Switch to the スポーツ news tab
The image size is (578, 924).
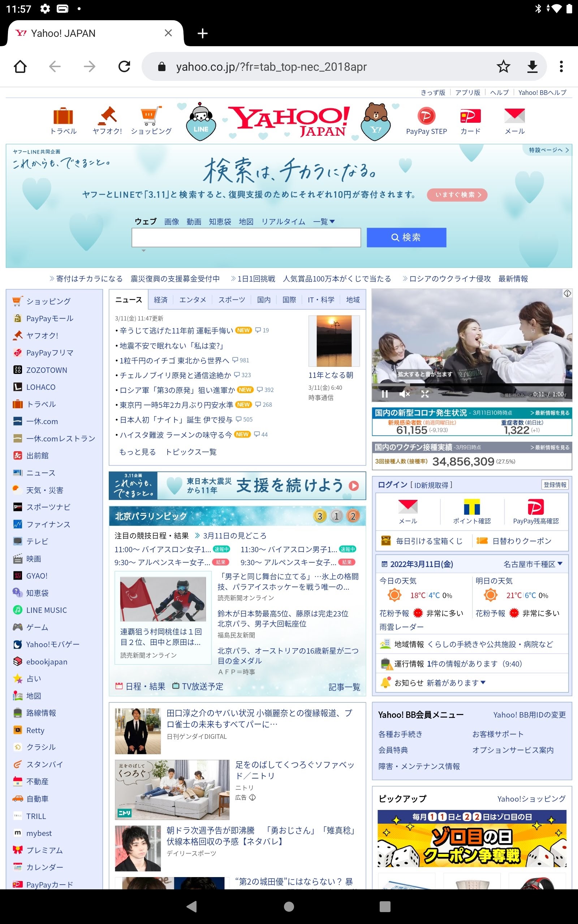click(x=232, y=300)
